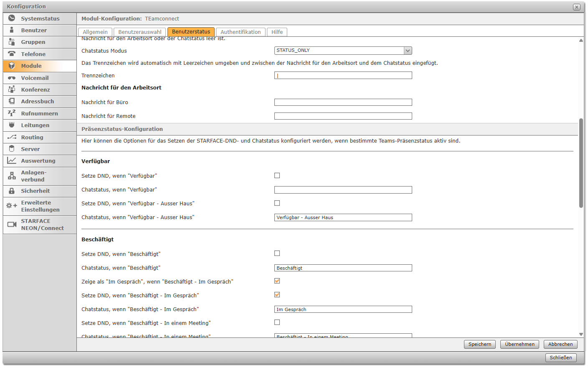The image size is (588, 368).
Task: Click the Rufnummern icon
Action: 12,113
